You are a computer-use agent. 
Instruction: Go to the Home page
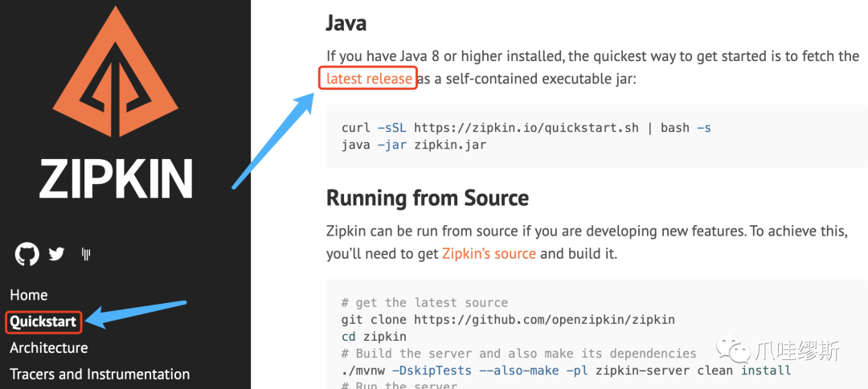(28, 295)
